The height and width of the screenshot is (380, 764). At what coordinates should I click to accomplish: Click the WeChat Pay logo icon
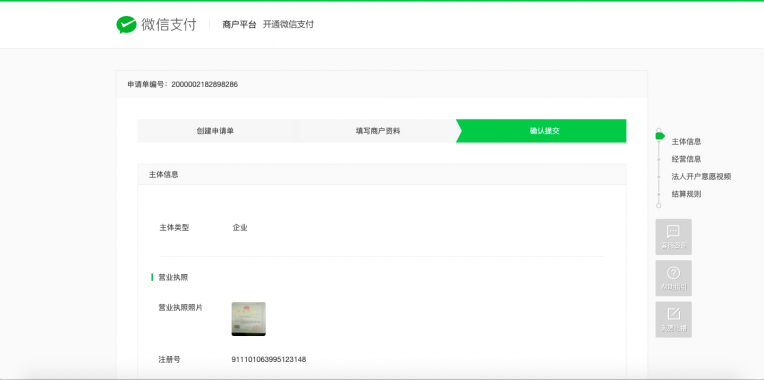coord(126,24)
